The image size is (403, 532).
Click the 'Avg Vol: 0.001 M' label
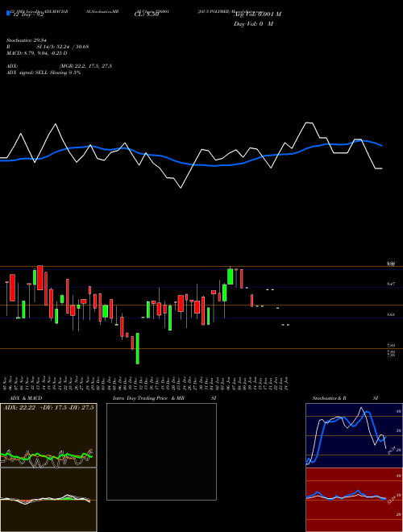tap(257, 15)
